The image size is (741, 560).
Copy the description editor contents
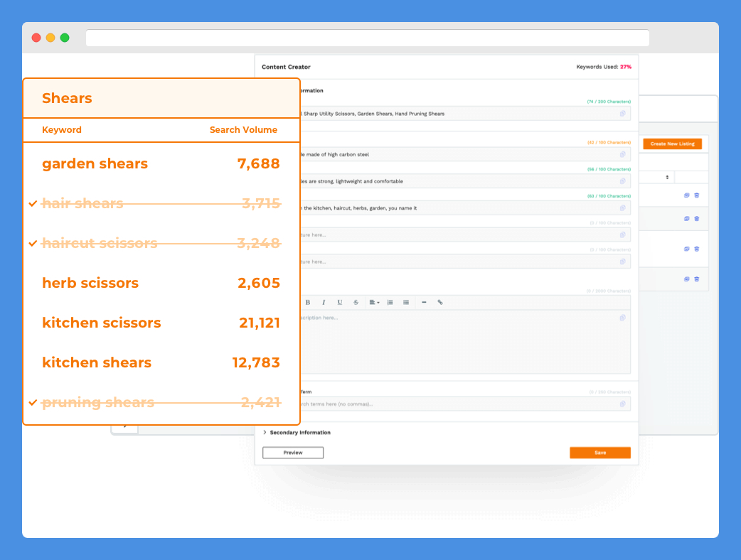622,318
